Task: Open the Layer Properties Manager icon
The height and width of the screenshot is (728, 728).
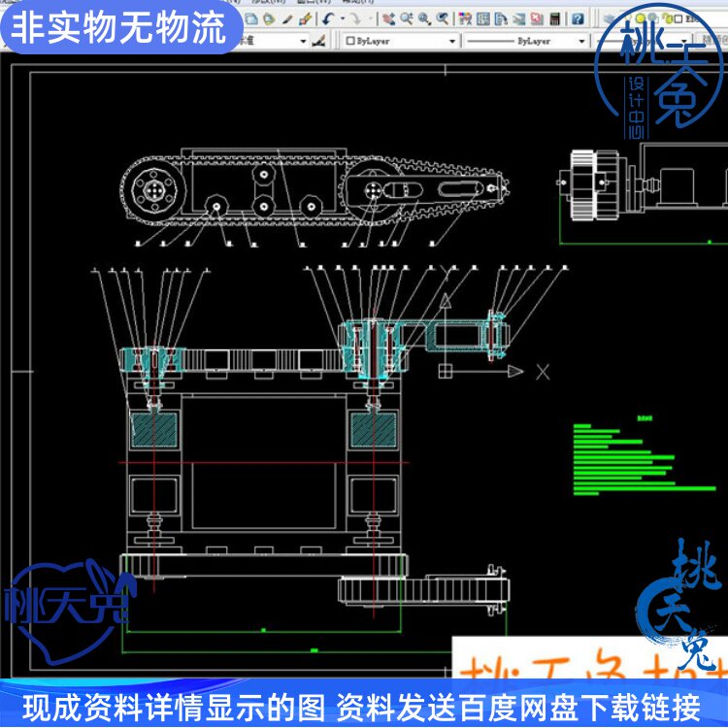Action: (x=610, y=19)
